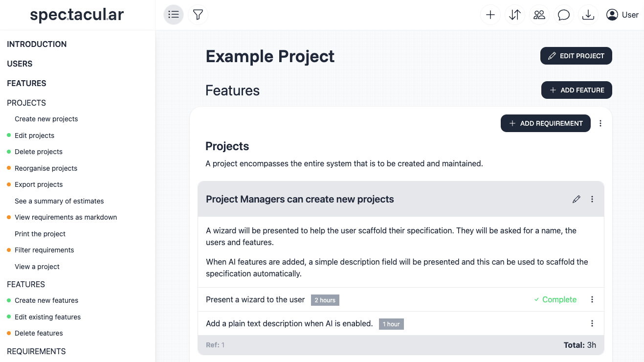Open three-dot menu in requirement header
Viewport: 644px width, 362px height.
click(x=592, y=199)
